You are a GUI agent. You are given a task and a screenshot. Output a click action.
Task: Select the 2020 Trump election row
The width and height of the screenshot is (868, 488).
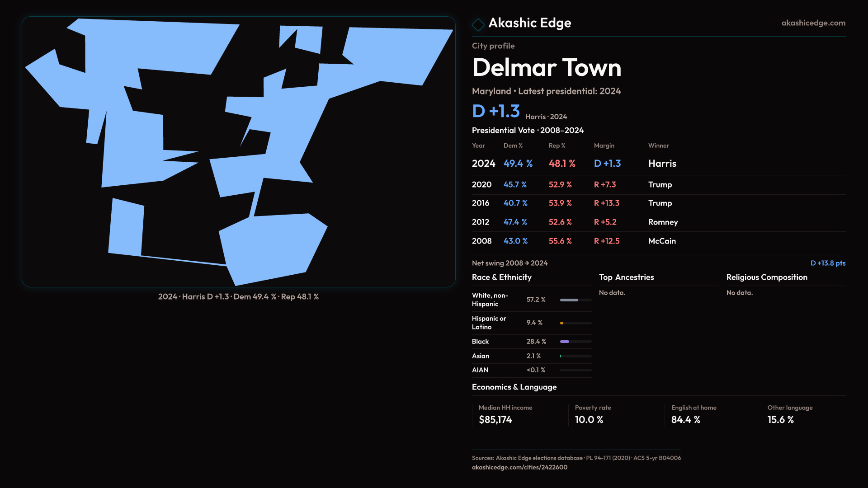point(658,185)
